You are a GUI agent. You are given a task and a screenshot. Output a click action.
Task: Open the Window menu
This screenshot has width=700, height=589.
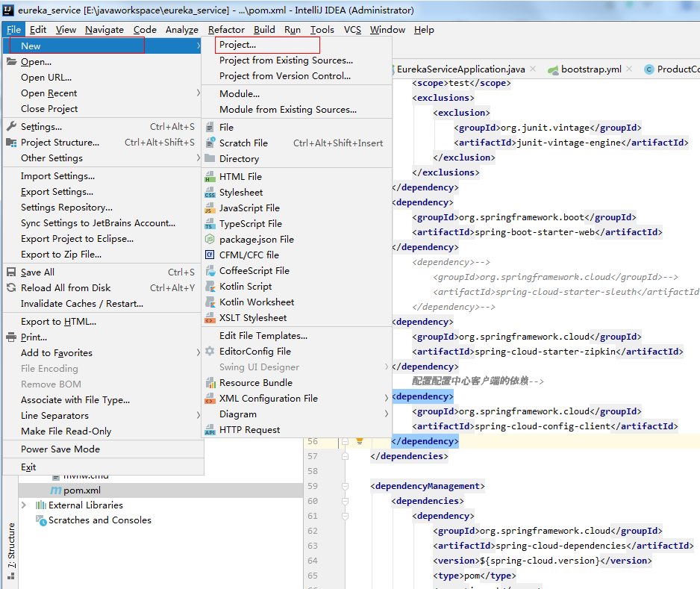pos(387,29)
